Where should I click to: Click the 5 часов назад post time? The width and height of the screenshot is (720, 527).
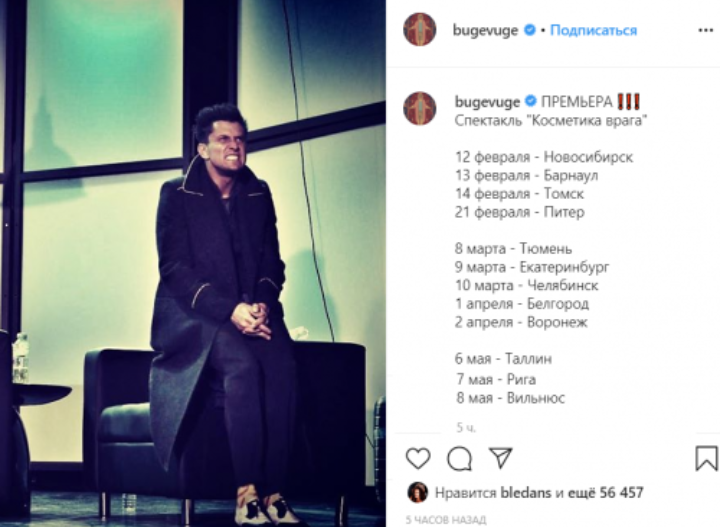(x=445, y=520)
